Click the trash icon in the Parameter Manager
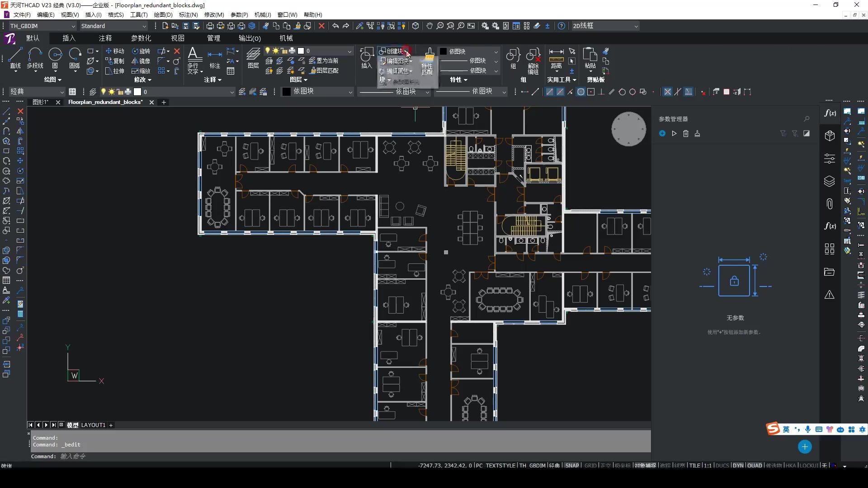Viewport: 868px width, 488px height. coord(686,133)
